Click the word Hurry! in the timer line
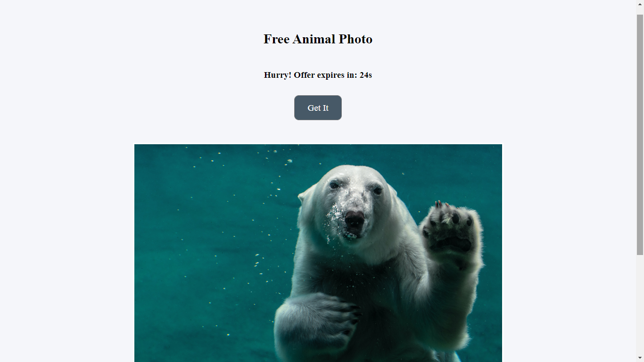This screenshot has width=644, height=362. 278,75
